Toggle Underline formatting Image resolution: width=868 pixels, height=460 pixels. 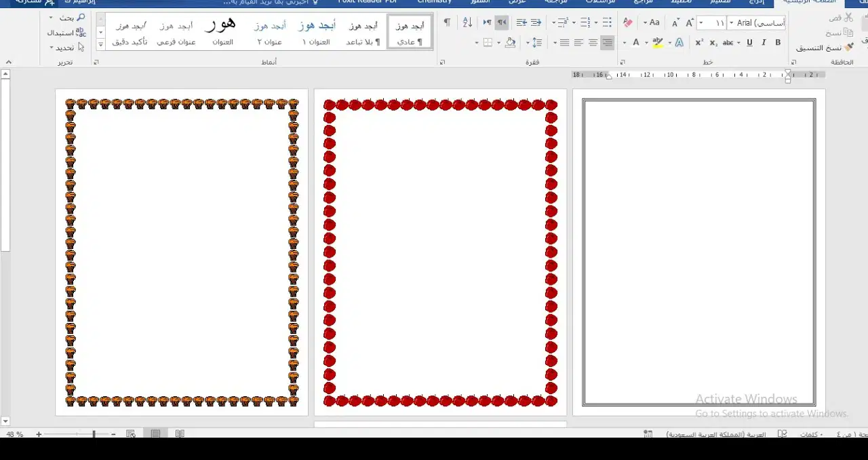coord(749,43)
